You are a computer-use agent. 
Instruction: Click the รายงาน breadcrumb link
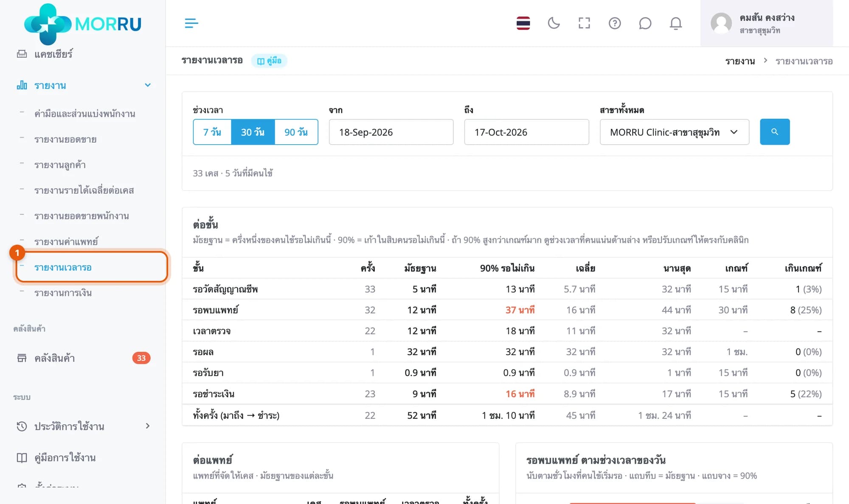pos(740,61)
